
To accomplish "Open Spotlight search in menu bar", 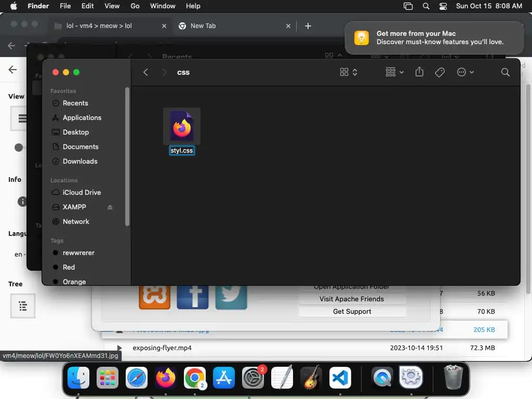I will 426,6.
